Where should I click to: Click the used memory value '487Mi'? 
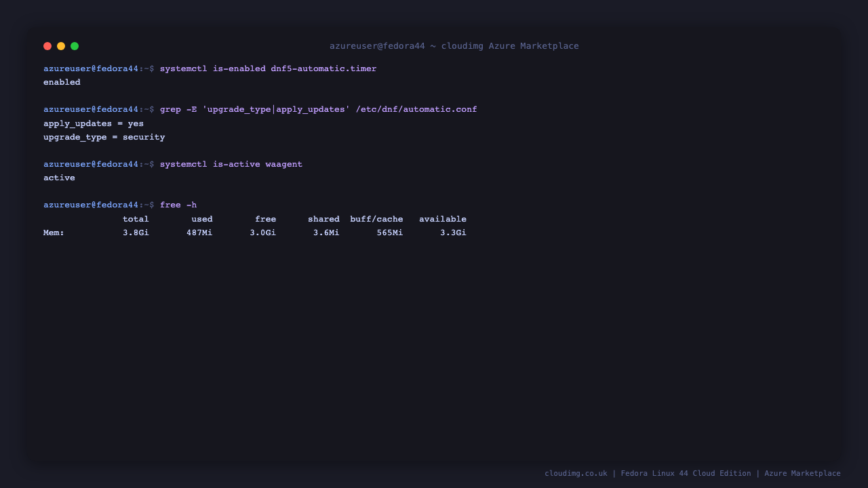tap(199, 232)
